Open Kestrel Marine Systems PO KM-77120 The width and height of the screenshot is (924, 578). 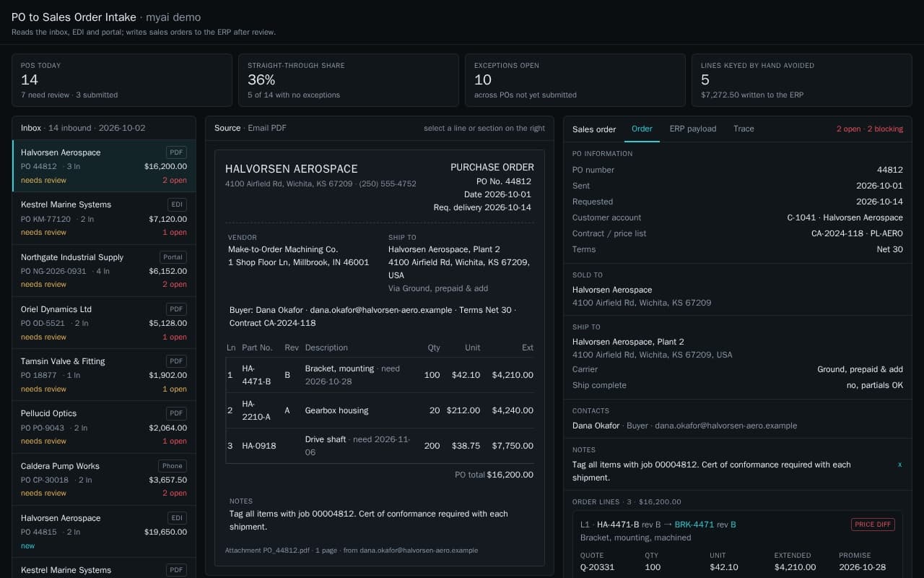tap(104, 218)
